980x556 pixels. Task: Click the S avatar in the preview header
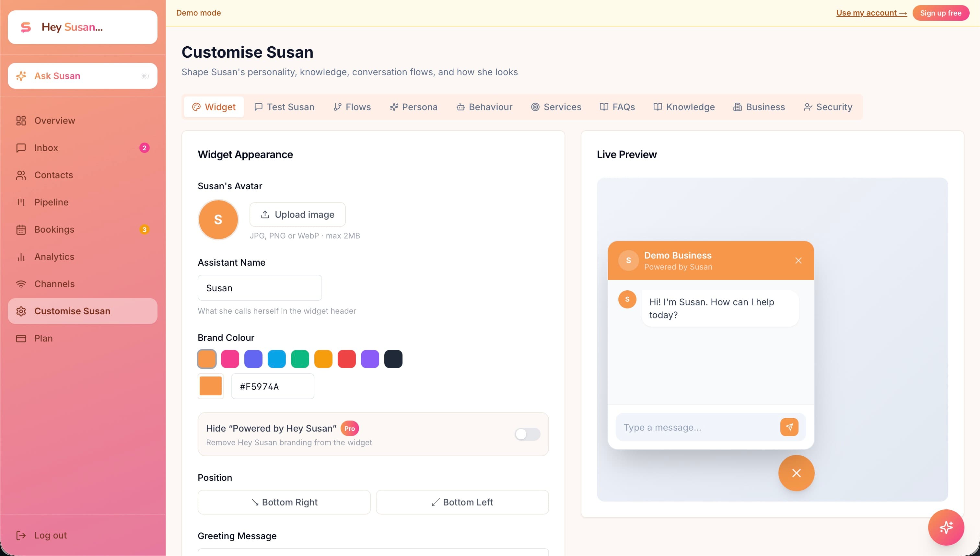point(628,261)
